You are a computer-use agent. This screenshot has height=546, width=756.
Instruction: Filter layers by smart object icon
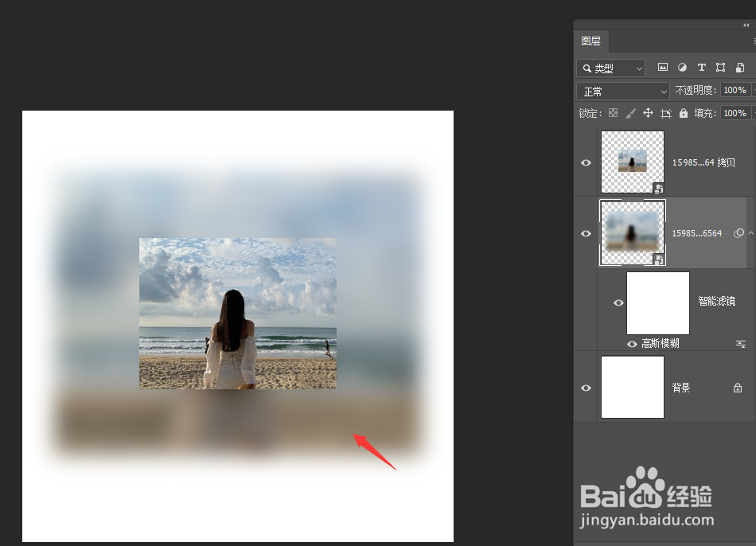[x=739, y=68]
